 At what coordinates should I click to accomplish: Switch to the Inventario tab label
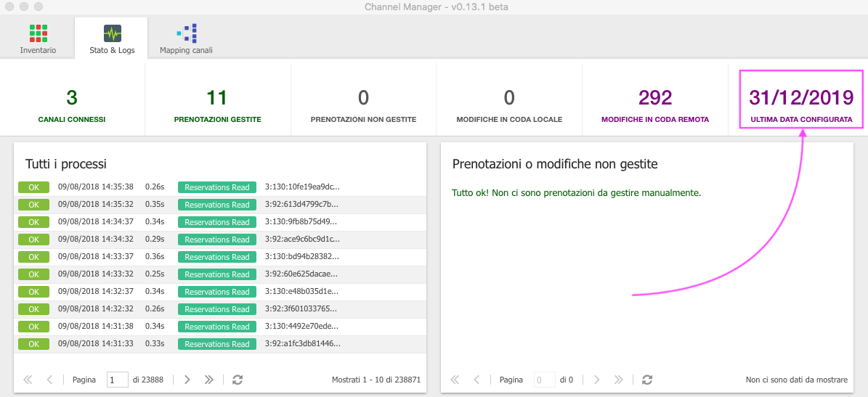[x=38, y=50]
